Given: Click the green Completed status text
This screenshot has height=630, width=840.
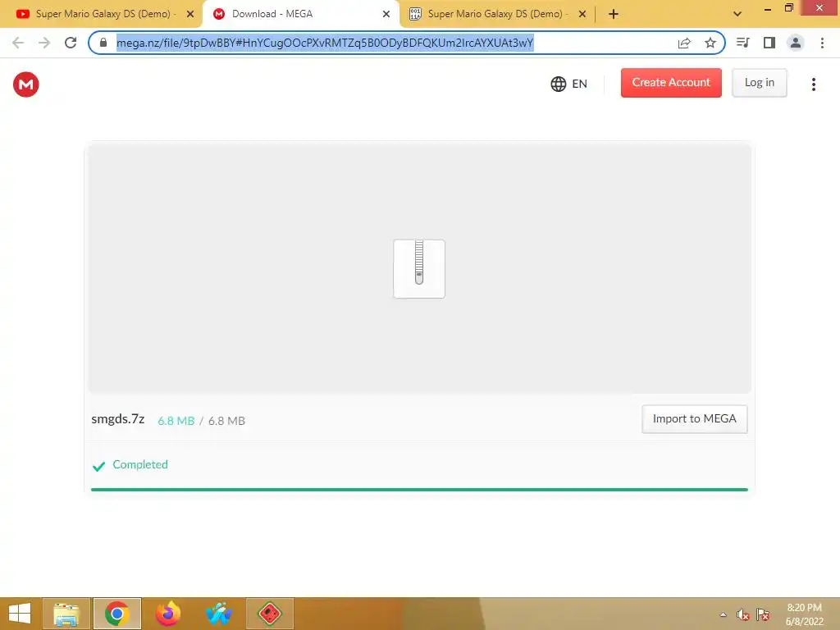Looking at the screenshot, I should point(140,464).
